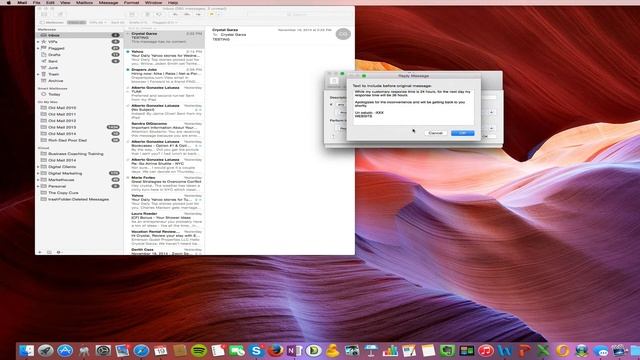Open the Message menu
The image size is (640, 360).
pyautogui.click(x=109, y=2)
